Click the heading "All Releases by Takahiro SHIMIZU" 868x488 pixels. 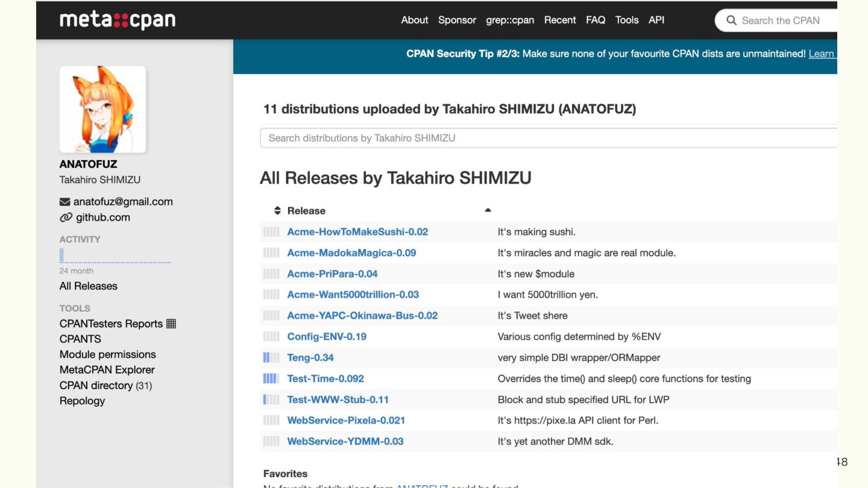395,178
